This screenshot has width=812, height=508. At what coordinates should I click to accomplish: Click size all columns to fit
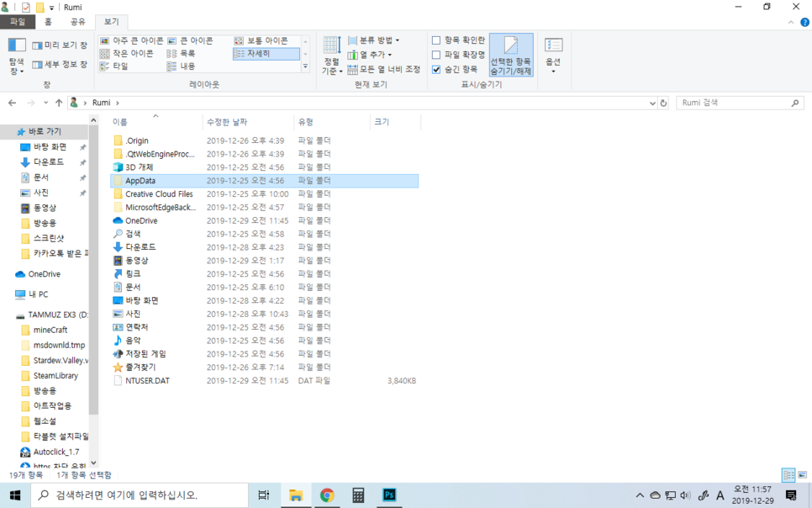pyautogui.click(x=384, y=70)
